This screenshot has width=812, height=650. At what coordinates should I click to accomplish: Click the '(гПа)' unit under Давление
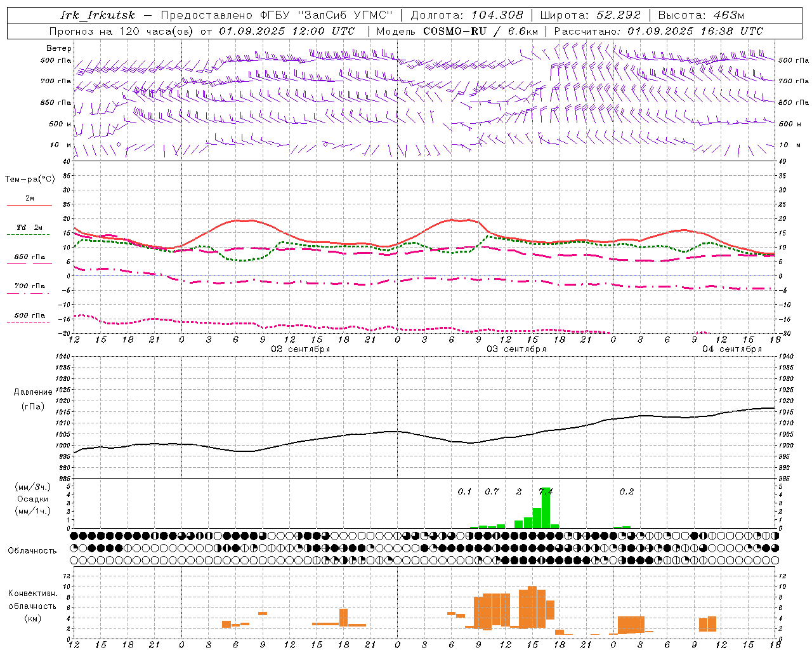pyautogui.click(x=33, y=407)
